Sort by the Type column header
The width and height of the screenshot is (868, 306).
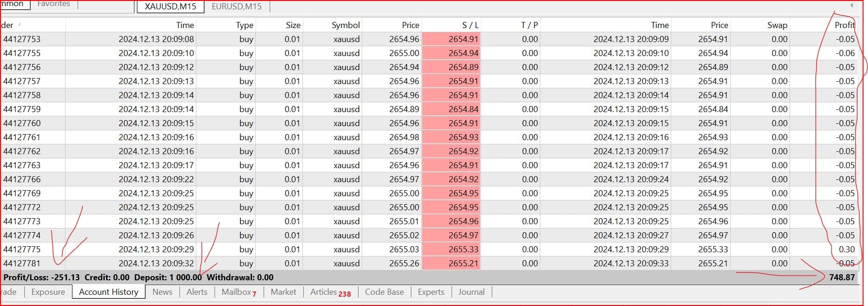pyautogui.click(x=244, y=25)
